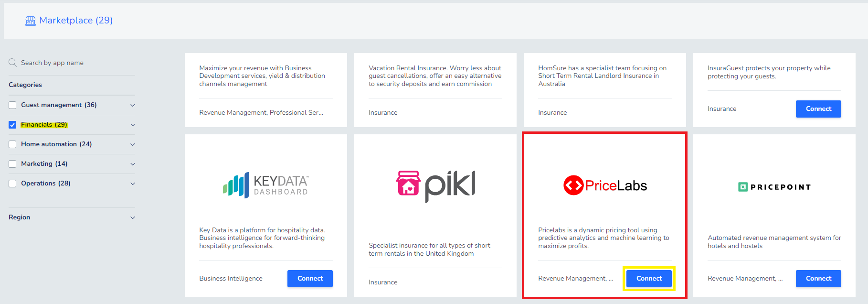Click the Guest management (36) label
Screen dimensions: 868x304
tap(59, 105)
